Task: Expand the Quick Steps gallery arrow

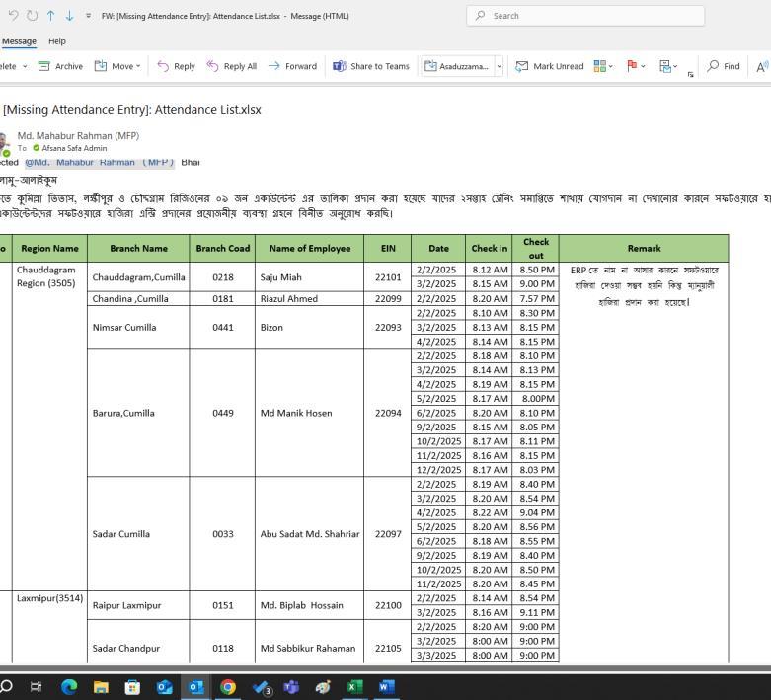Action: pos(500,66)
